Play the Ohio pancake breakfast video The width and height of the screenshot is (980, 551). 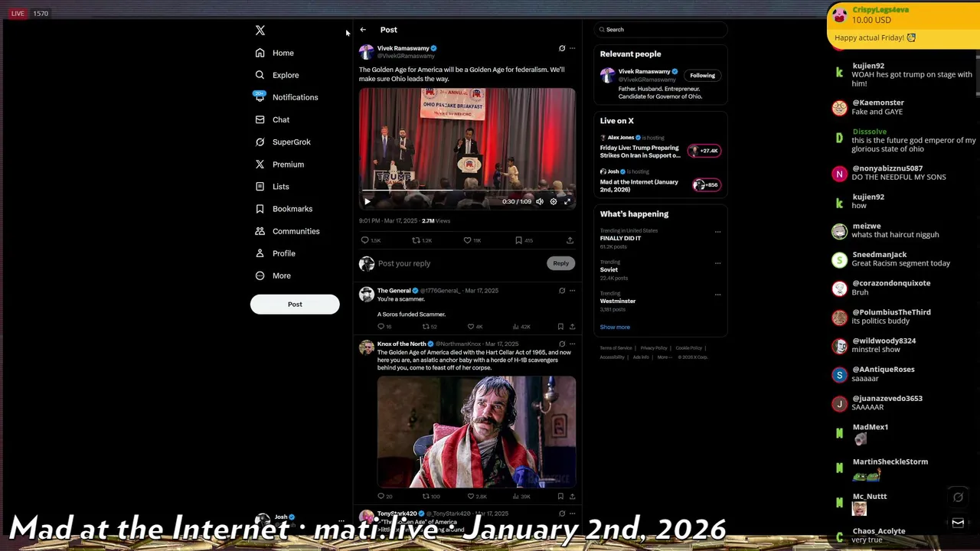tap(367, 201)
